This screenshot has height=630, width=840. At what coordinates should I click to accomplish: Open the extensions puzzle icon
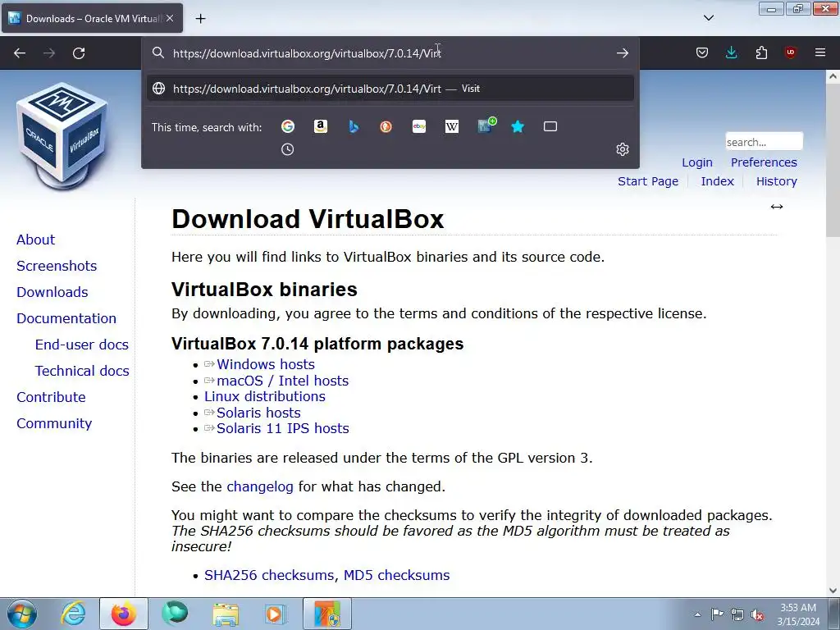(761, 52)
